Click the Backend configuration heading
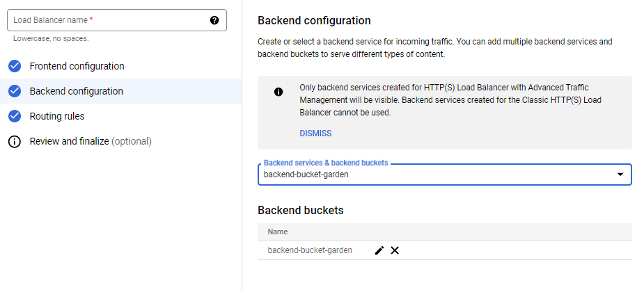Viewport: 644px width, 292px height. point(314,21)
